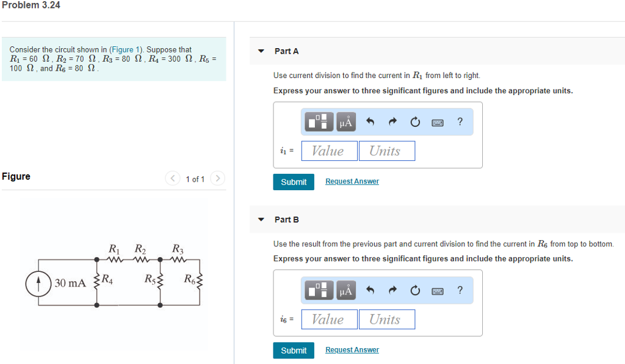625x364 pixels.
Task: Redo the edit in Part A toolbar
Action: 392,121
